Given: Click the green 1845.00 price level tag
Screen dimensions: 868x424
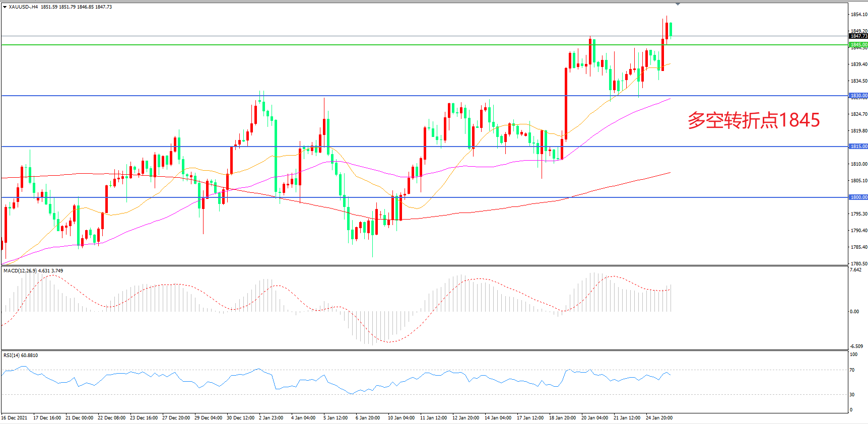Looking at the screenshot, I should (x=858, y=45).
